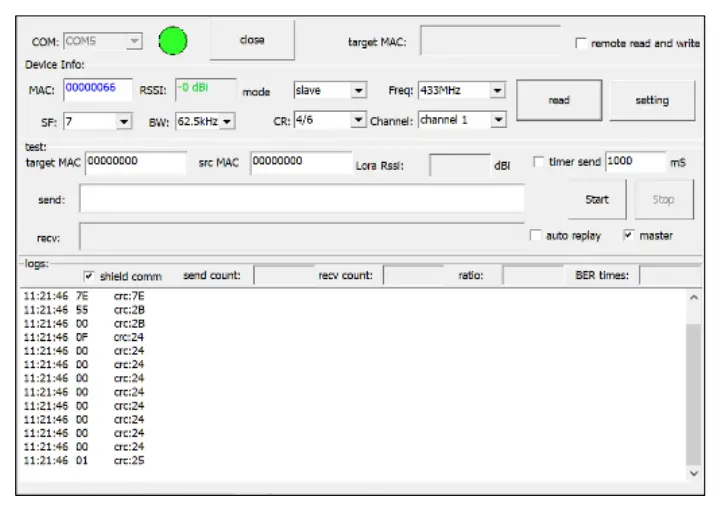The width and height of the screenshot is (727, 509).
Task: Uncheck the master checkbox
Action: point(628,235)
